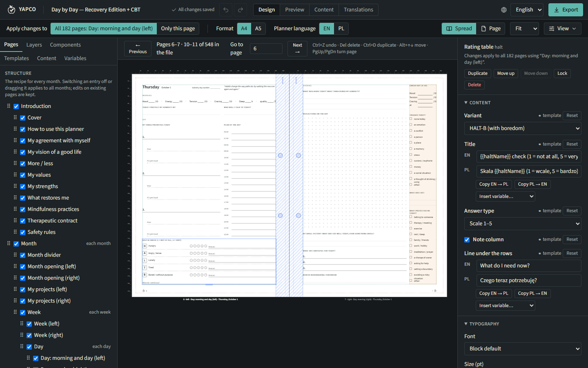Click the globe language icon
This screenshot has width=588, height=368.
coord(504,10)
